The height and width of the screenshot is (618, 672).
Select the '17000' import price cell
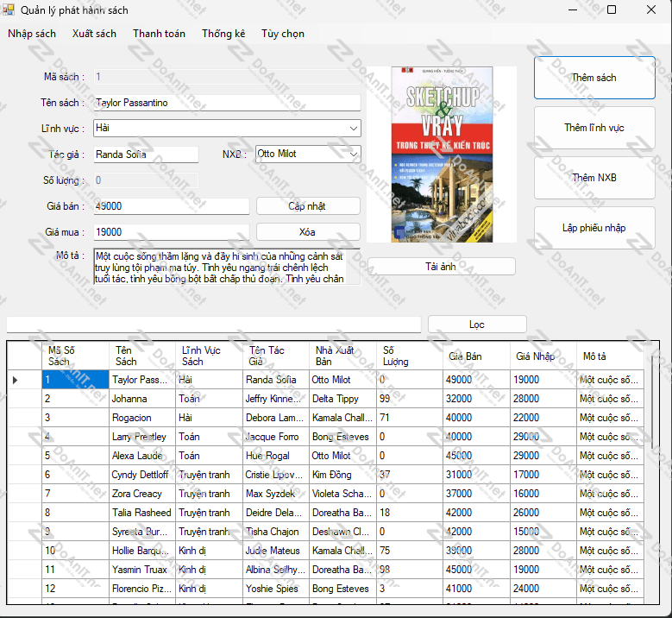tap(543, 475)
